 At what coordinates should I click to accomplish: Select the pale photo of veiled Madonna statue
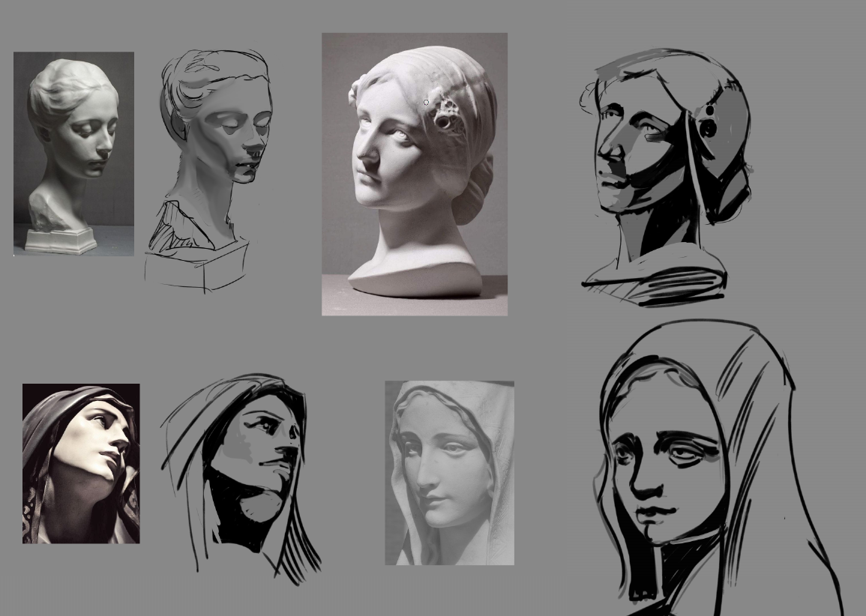point(450,472)
